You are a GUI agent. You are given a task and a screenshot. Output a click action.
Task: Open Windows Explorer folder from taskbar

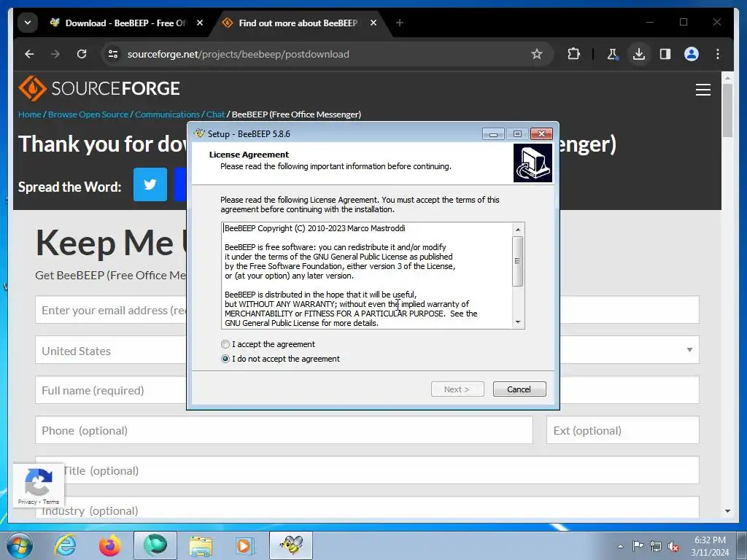(201, 545)
